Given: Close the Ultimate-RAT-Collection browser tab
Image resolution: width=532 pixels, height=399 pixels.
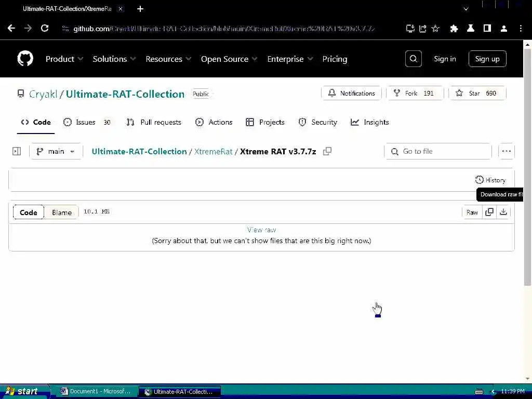Looking at the screenshot, I should pos(121,9).
